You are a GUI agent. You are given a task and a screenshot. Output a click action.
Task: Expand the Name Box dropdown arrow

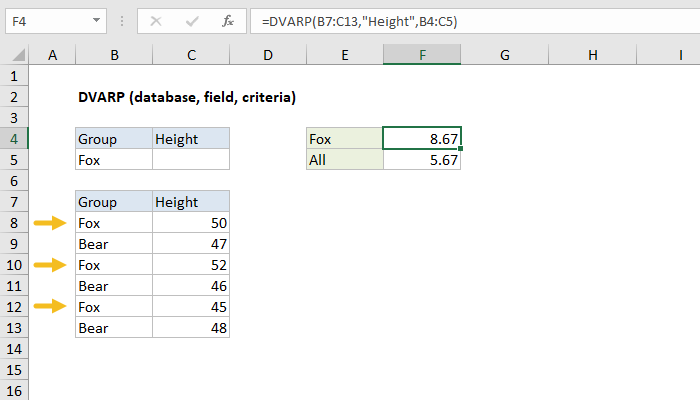[x=96, y=21]
